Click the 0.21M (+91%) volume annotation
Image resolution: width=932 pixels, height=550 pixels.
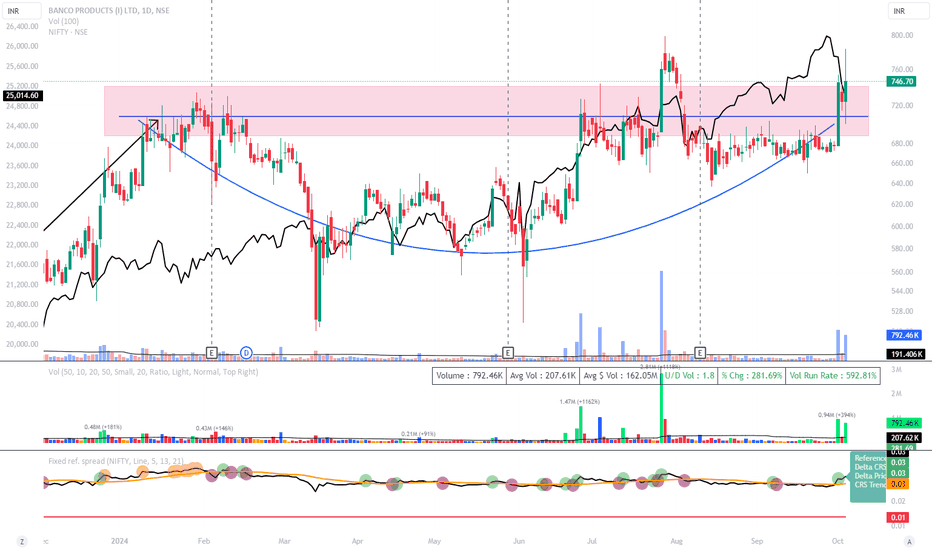coord(418,434)
